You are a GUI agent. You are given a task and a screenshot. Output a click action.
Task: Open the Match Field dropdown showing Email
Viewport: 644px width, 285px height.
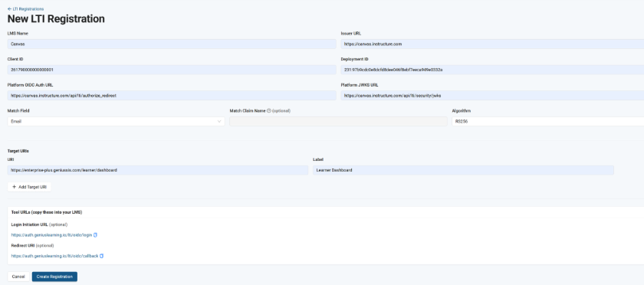(x=116, y=122)
